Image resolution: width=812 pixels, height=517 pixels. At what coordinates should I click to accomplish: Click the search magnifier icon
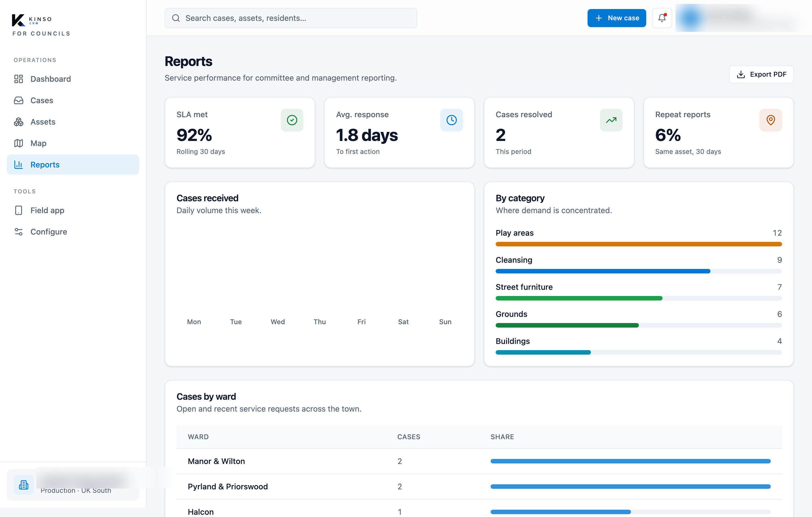(x=176, y=18)
